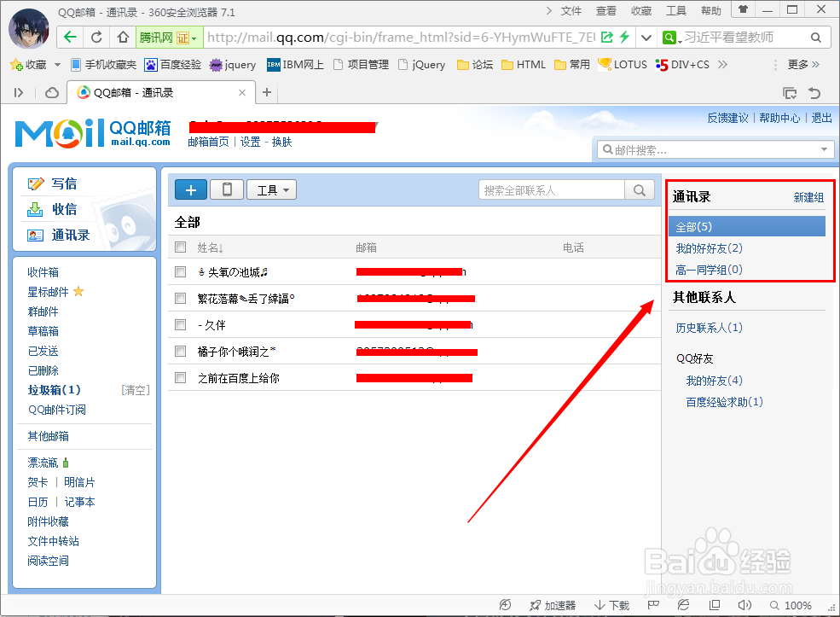The height and width of the screenshot is (617, 840).
Task: Expand the mail search options dropdown arrow
Action: pos(824,149)
